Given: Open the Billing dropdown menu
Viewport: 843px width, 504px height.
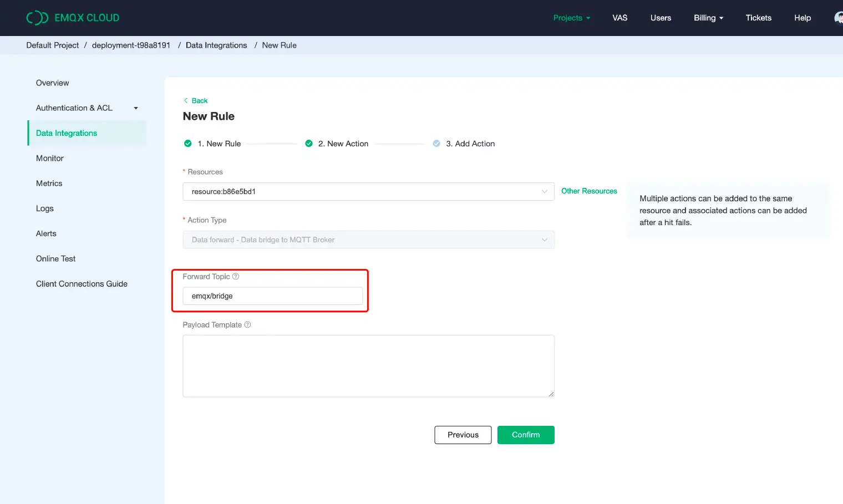Looking at the screenshot, I should coord(708,18).
